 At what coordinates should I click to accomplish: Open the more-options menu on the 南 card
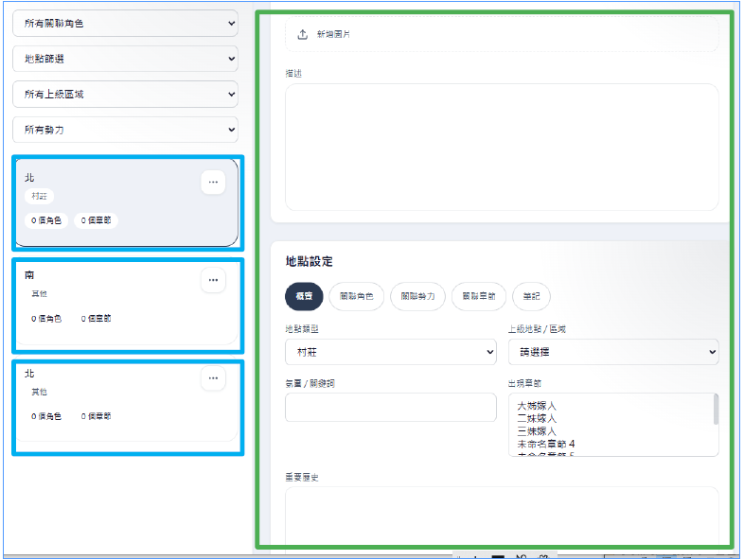(213, 280)
